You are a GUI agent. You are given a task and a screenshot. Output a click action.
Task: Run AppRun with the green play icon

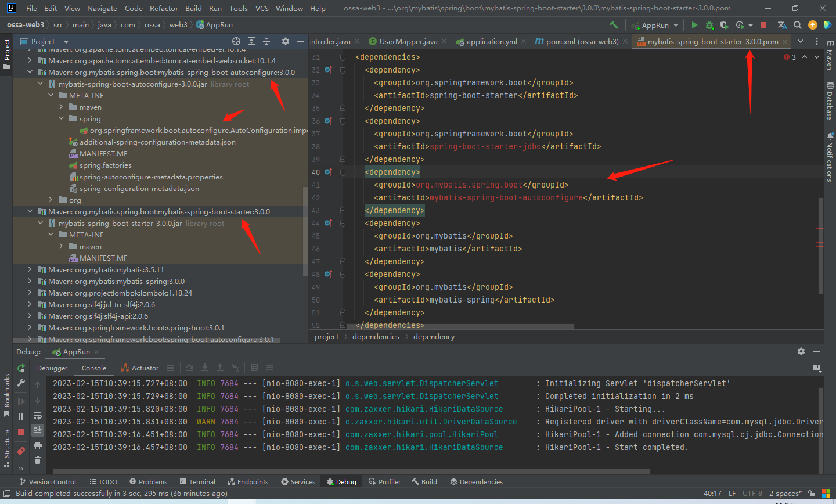coord(694,25)
